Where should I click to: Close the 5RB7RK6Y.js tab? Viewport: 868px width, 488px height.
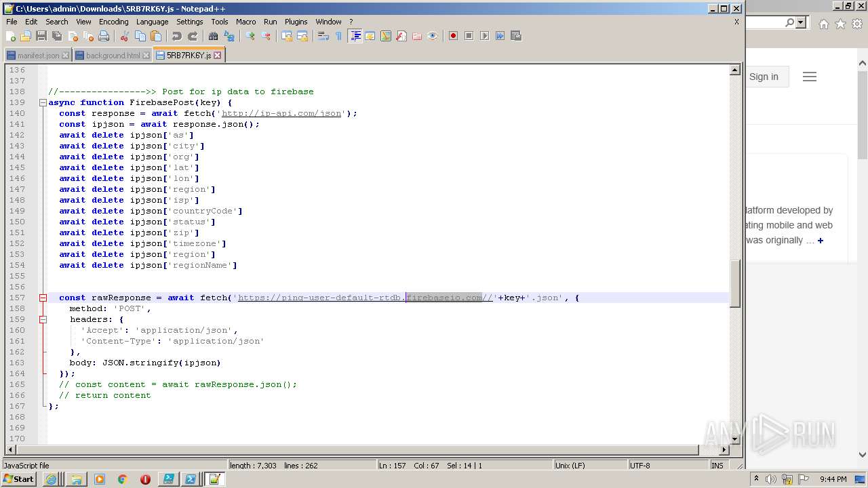[218, 56]
